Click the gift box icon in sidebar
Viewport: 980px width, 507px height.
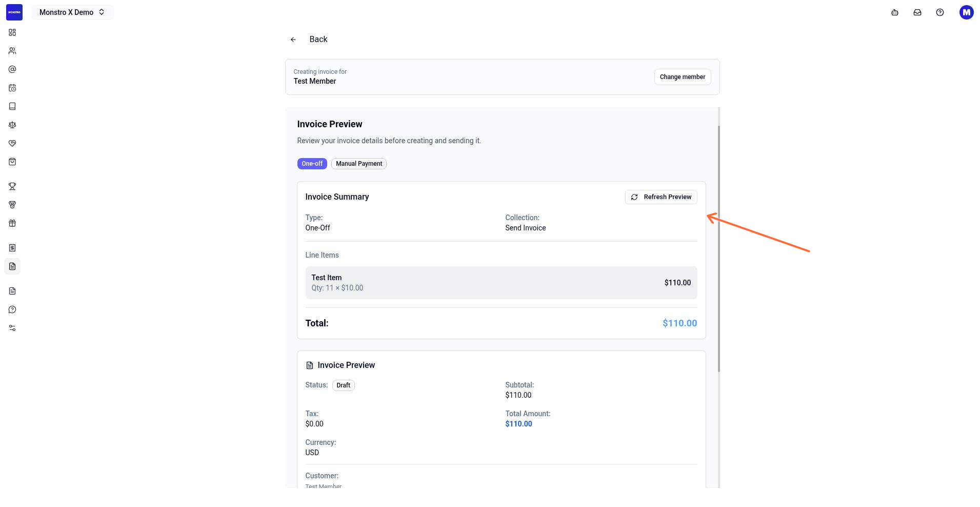click(12, 223)
